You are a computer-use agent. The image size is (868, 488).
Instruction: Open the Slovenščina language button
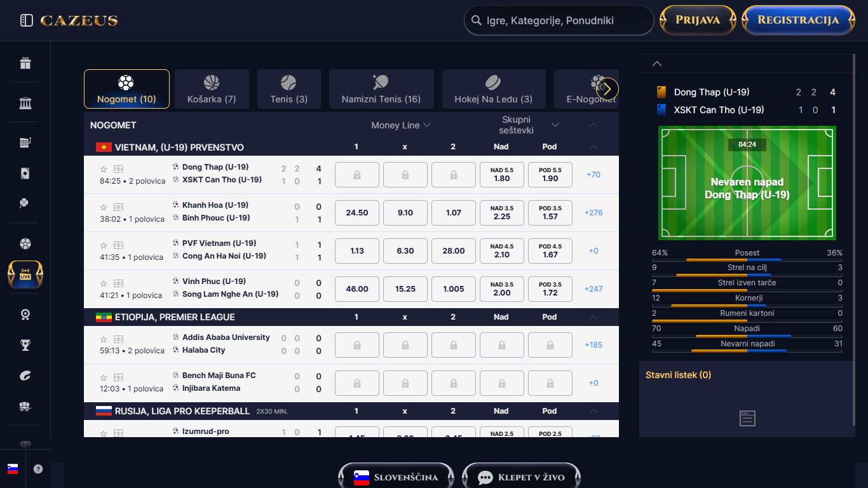397,477
